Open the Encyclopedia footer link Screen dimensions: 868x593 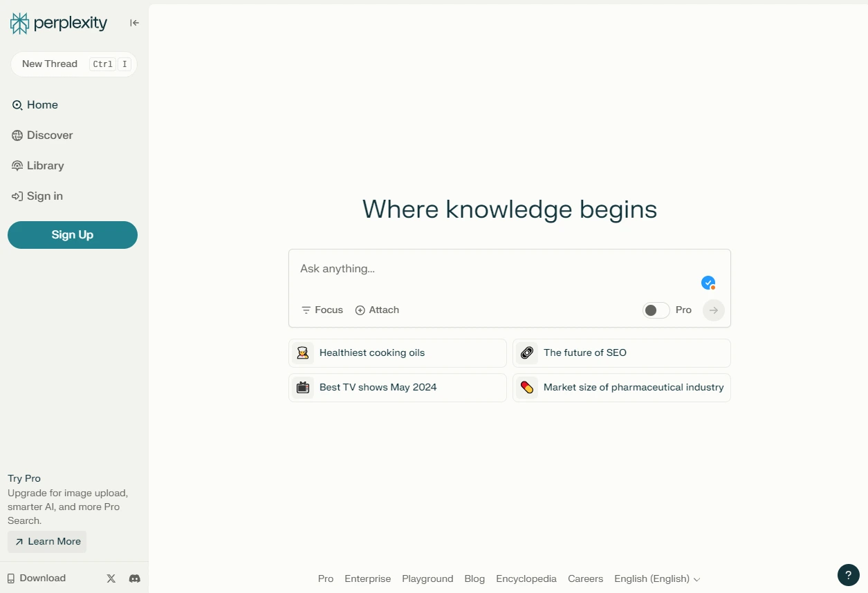526,579
